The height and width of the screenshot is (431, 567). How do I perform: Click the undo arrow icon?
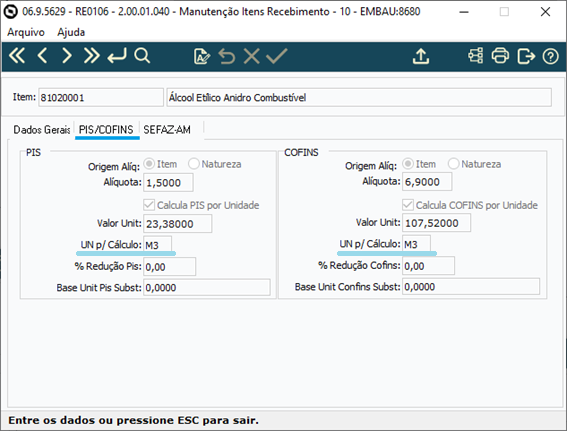[227, 56]
